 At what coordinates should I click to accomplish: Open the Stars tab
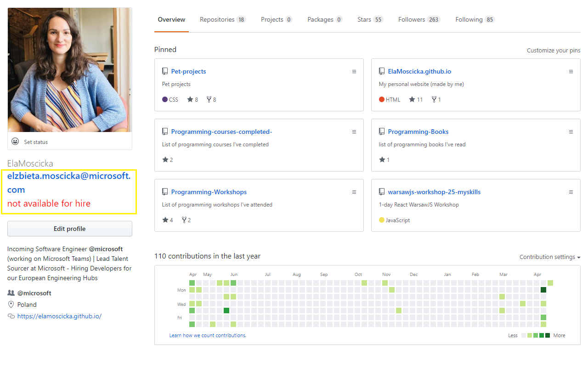pos(370,19)
